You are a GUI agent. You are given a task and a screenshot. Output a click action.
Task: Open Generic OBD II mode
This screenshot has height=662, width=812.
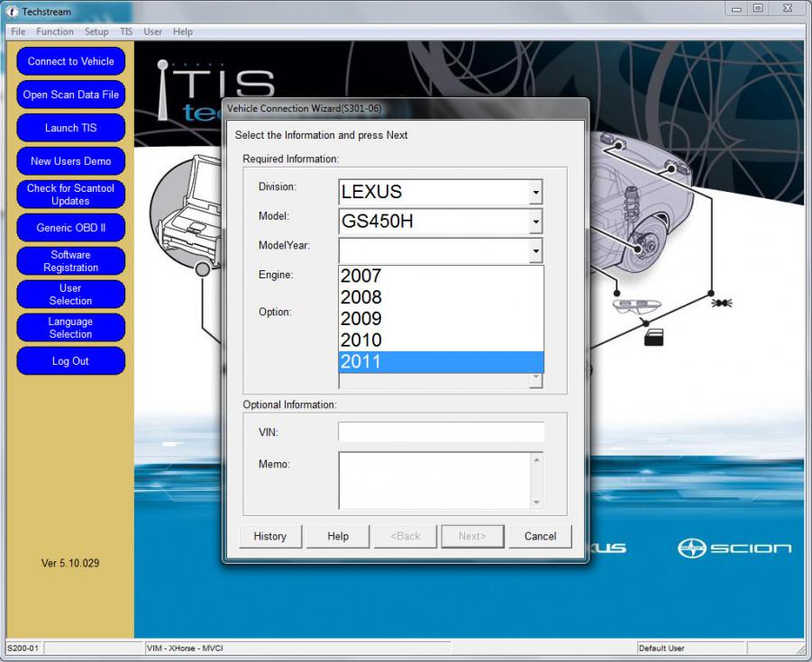70,228
